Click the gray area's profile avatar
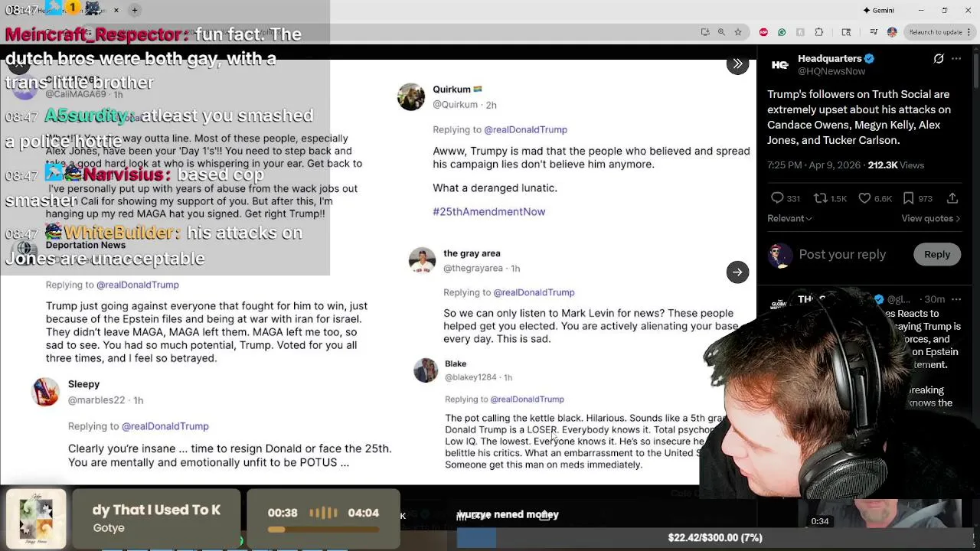This screenshot has height=551, width=980. pyautogui.click(x=422, y=260)
